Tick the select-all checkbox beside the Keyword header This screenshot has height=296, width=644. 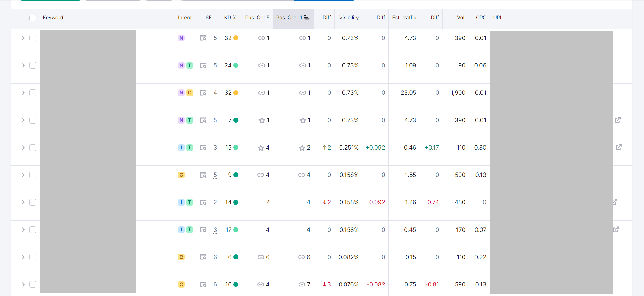pos(33,18)
